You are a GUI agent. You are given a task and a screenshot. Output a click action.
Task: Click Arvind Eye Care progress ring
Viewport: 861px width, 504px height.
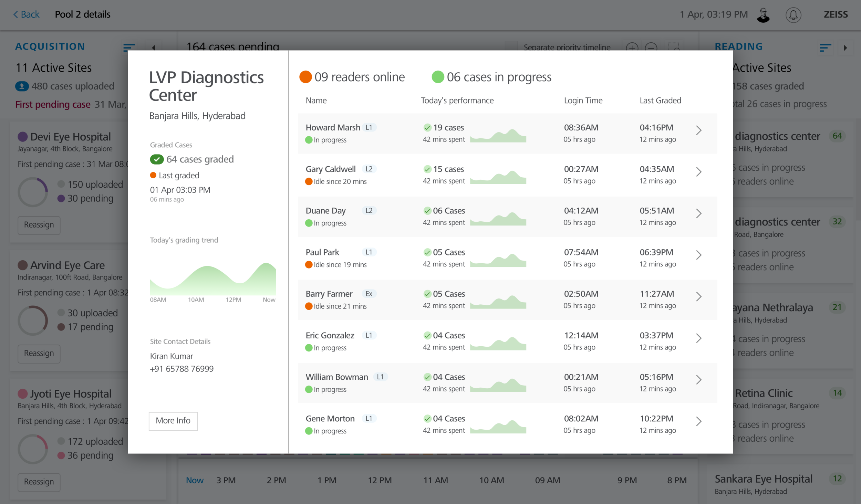point(33,321)
